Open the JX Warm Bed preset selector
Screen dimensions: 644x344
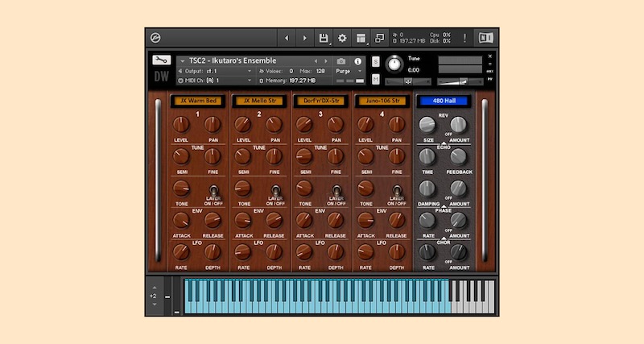point(198,101)
